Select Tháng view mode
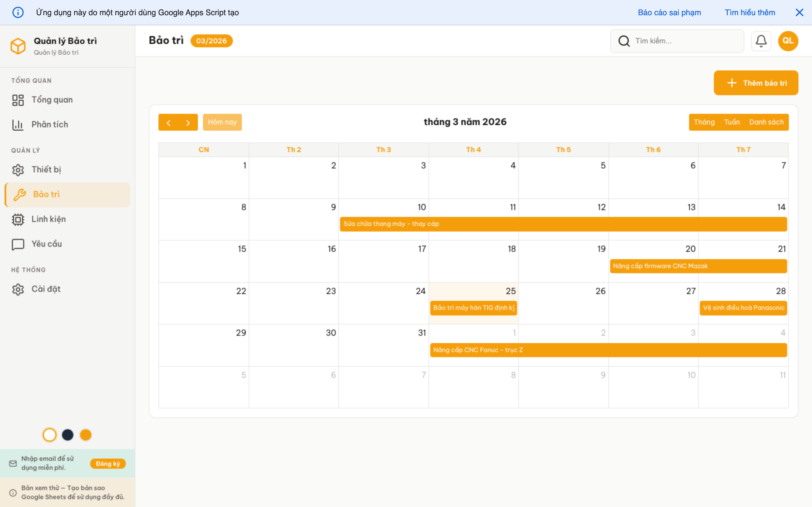Image resolution: width=812 pixels, height=507 pixels. click(705, 122)
